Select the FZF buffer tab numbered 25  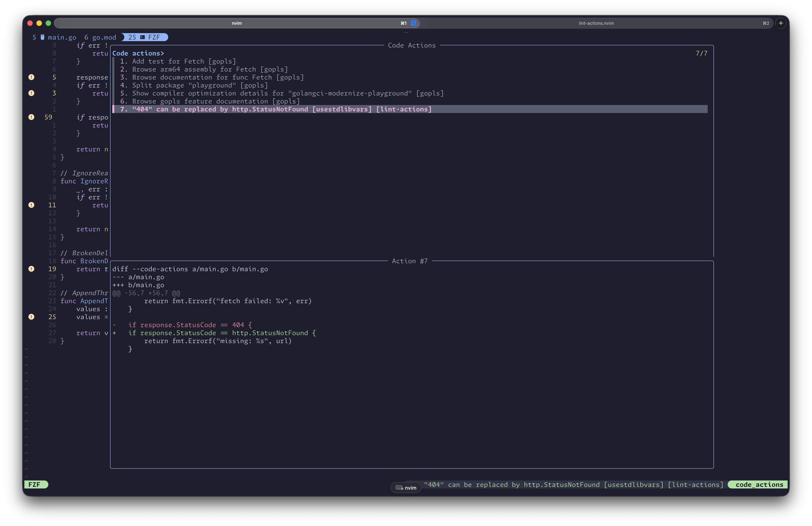pyautogui.click(x=145, y=37)
